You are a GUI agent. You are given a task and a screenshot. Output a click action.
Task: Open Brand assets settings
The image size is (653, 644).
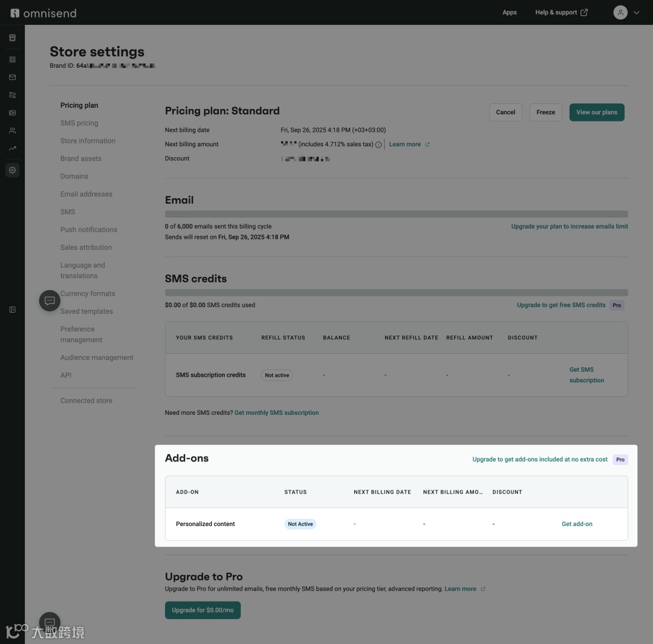pyautogui.click(x=81, y=158)
